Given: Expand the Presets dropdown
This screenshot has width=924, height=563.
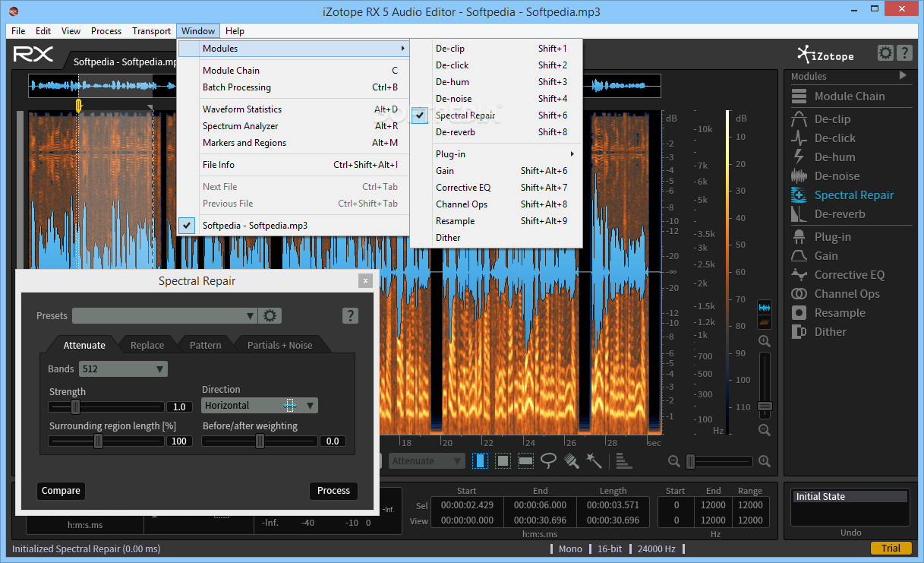Looking at the screenshot, I should (166, 316).
